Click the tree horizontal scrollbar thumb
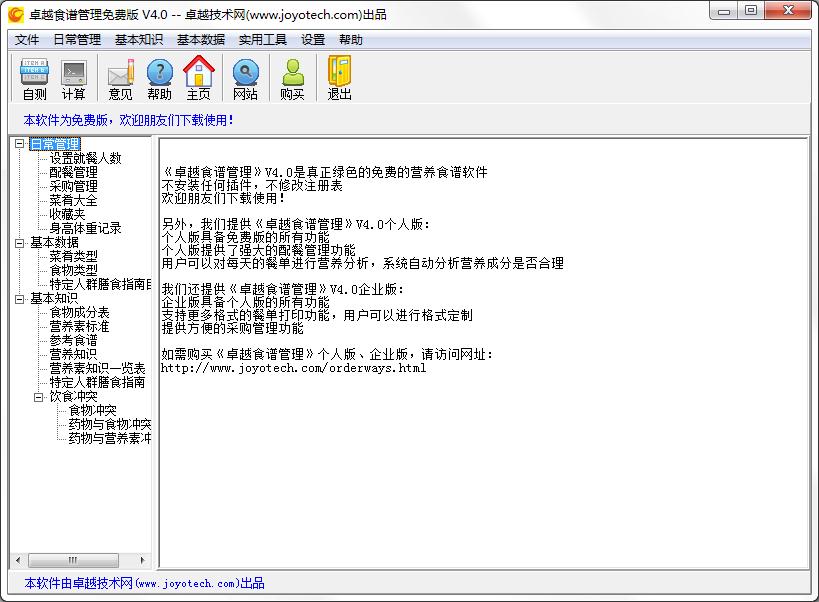819x602 pixels. tap(73, 560)
